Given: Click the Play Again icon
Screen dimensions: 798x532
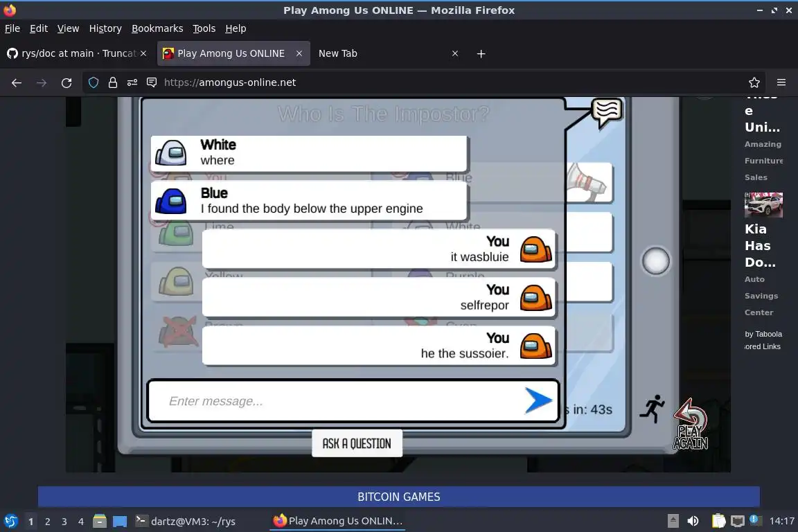Looking at the screenshot, I should pos(691,425).
